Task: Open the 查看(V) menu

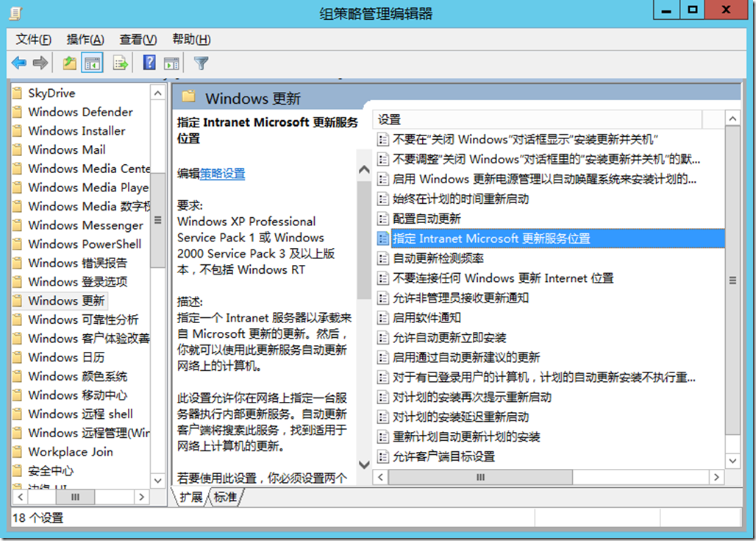Action: tap(138, 39)
